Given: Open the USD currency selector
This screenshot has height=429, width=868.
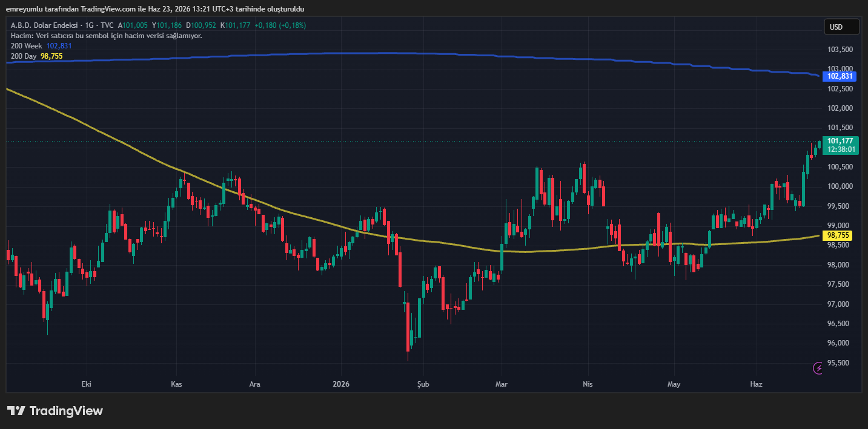Looking at the screenshot, I should pyautogui.click(x=841, y=27).
